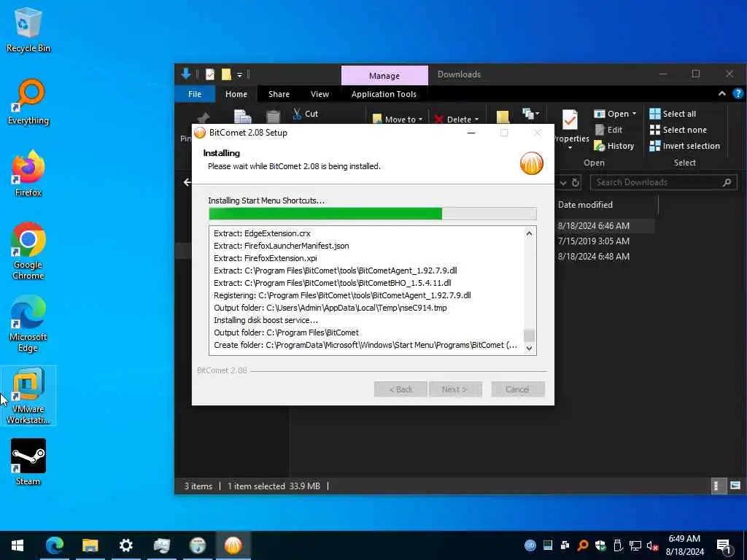Select the Firefox desktop shortcut
This screenshot has width=747, height=560.
coord(28,174)
